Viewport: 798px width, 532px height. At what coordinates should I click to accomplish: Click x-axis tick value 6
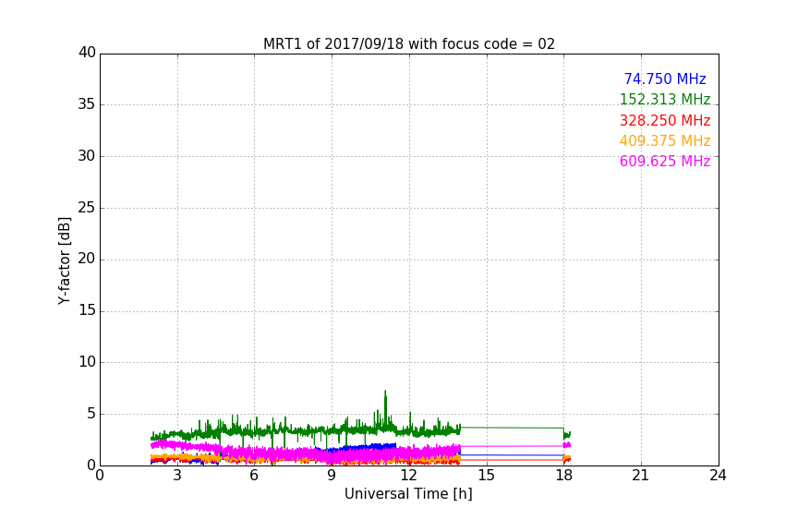254,476
